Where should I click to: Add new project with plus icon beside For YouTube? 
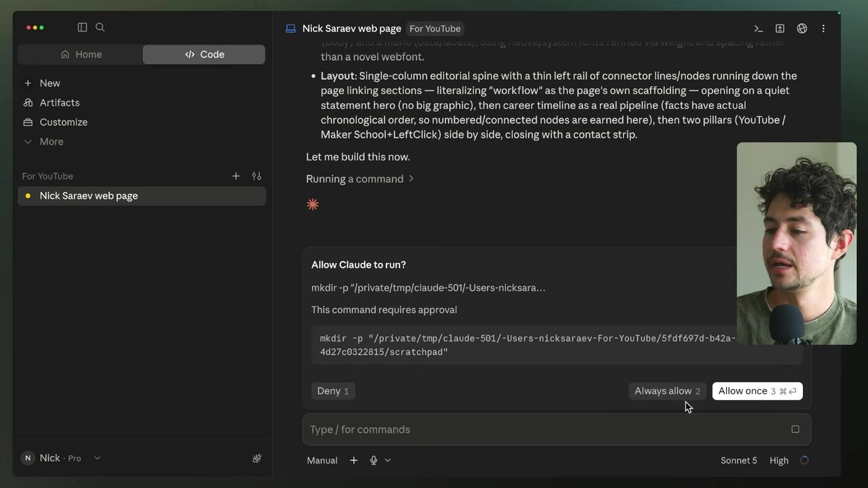[x=236, y=176]
